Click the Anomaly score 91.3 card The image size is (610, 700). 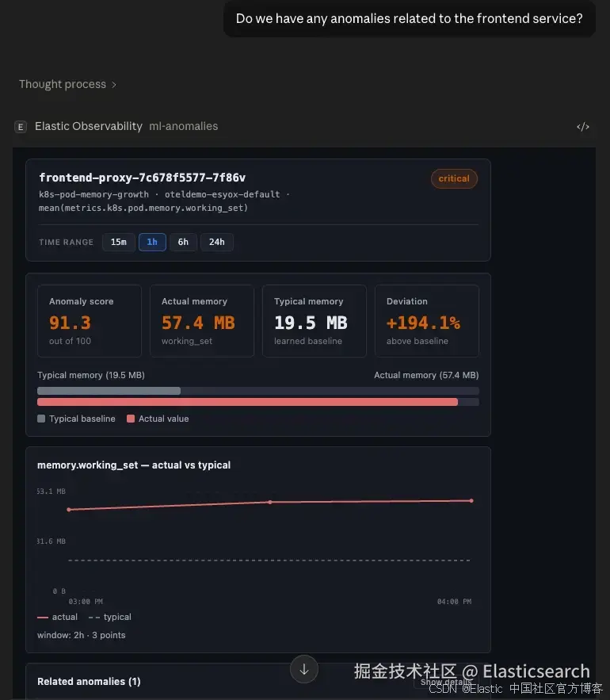click(x=90, y=321)
